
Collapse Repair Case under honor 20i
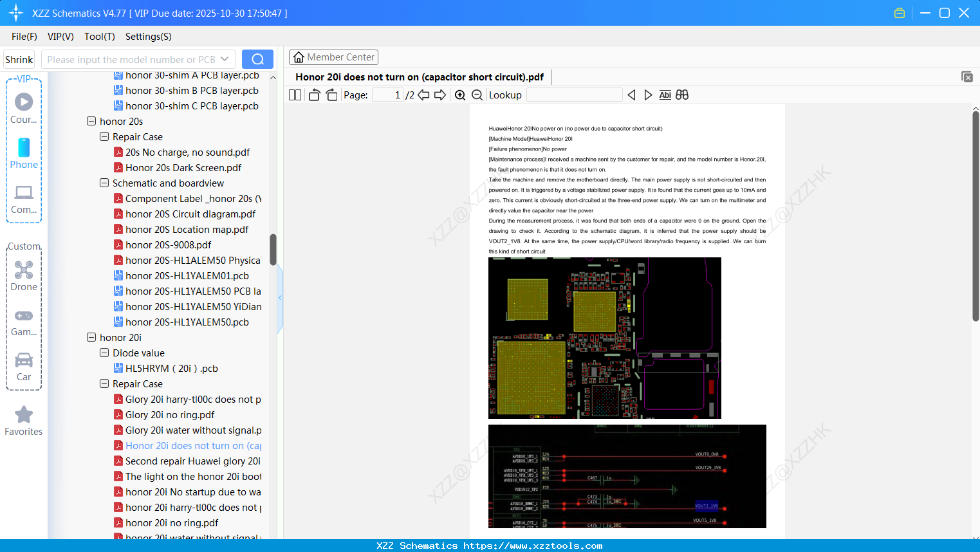coord(104,383)
